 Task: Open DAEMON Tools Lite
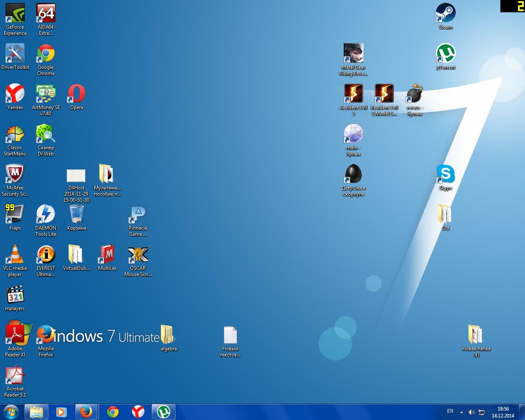point(46,220)
